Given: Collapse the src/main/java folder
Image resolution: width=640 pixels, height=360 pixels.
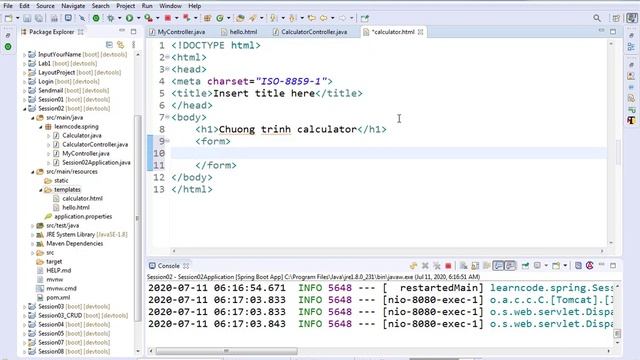Looking at the screenshot, I should pyautogui.click(x=33, y=118).
